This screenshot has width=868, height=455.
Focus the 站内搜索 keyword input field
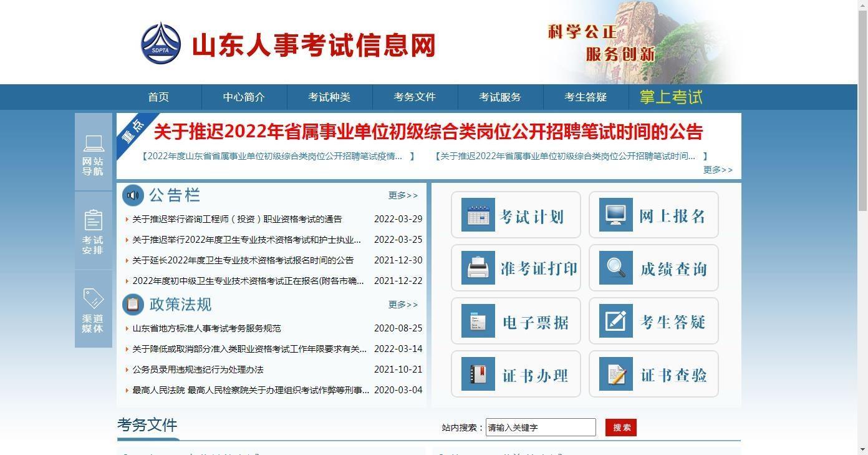click(541, 428)
